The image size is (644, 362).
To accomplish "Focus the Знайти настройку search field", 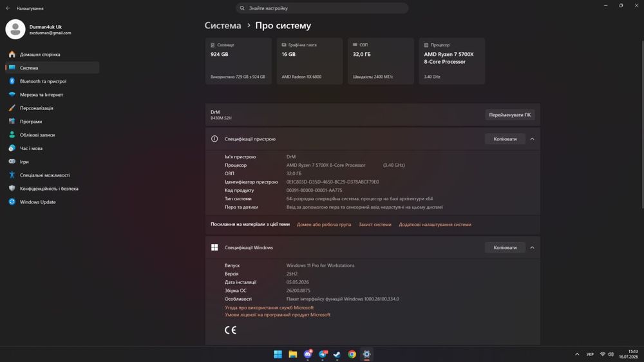I will point(322,8).
